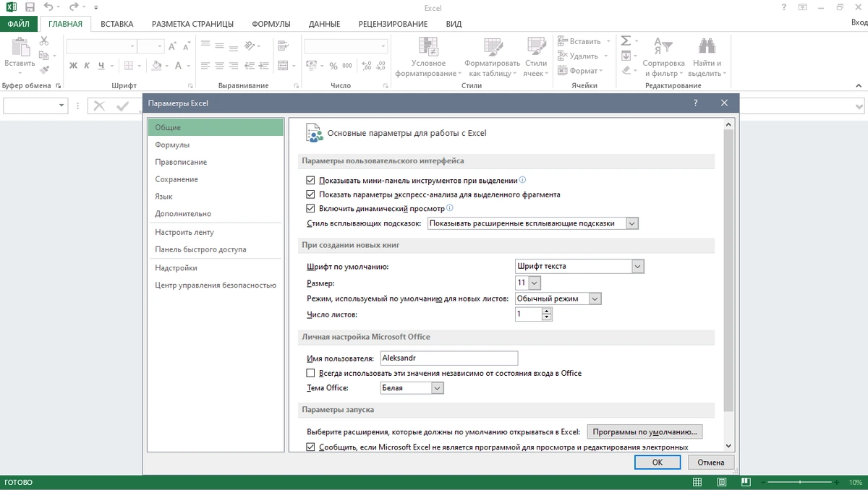Click the Orientation text angle icon

pyautogui.click(x=250, y=46)
